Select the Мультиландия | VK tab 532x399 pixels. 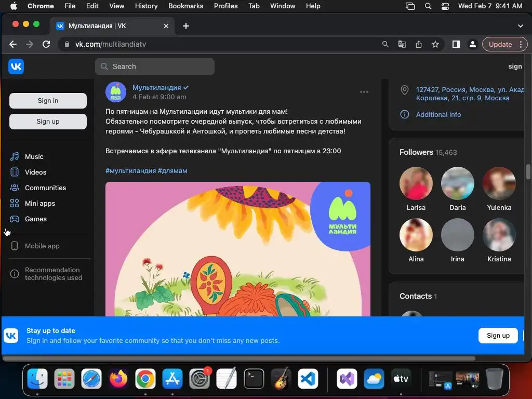coord(113,26)
